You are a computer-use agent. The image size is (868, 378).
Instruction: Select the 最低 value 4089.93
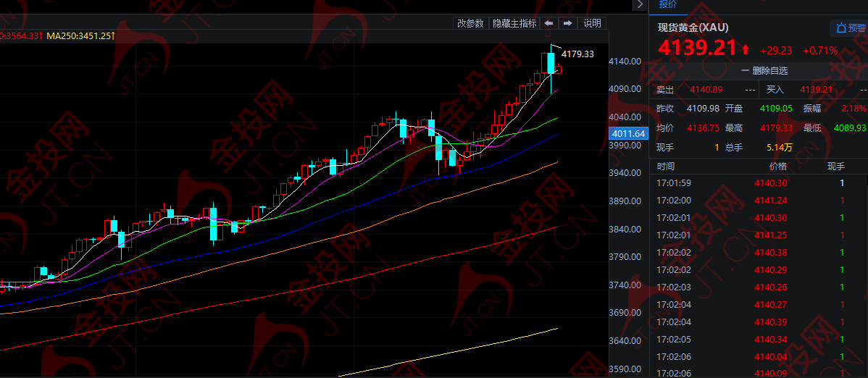click(x=850, y=128)
